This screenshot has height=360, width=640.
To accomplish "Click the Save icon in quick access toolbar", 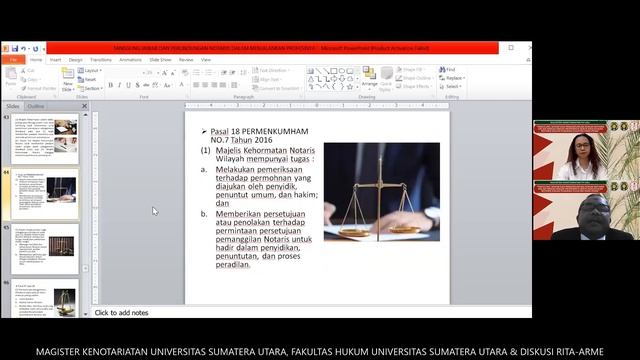I will click(x=15, y=49).
